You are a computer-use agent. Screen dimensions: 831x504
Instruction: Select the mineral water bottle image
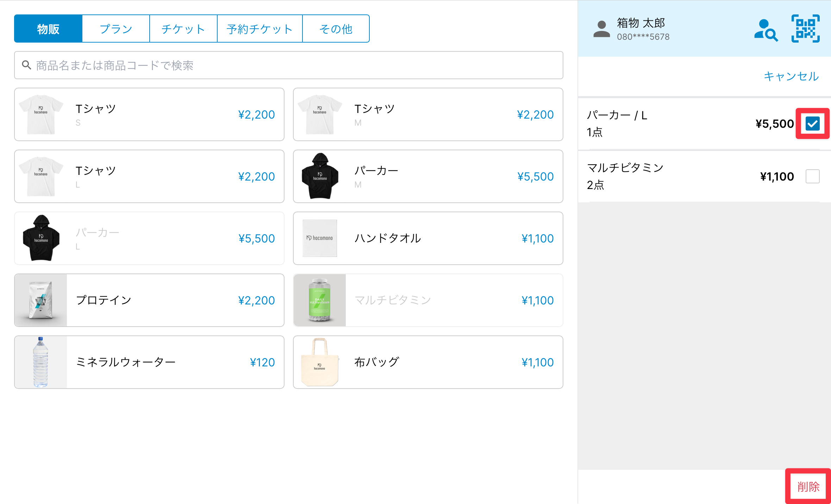click(41, 362)
